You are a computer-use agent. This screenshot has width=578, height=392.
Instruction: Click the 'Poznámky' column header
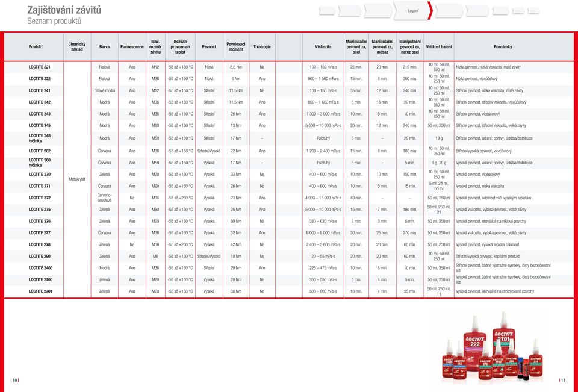click(503, 47)
